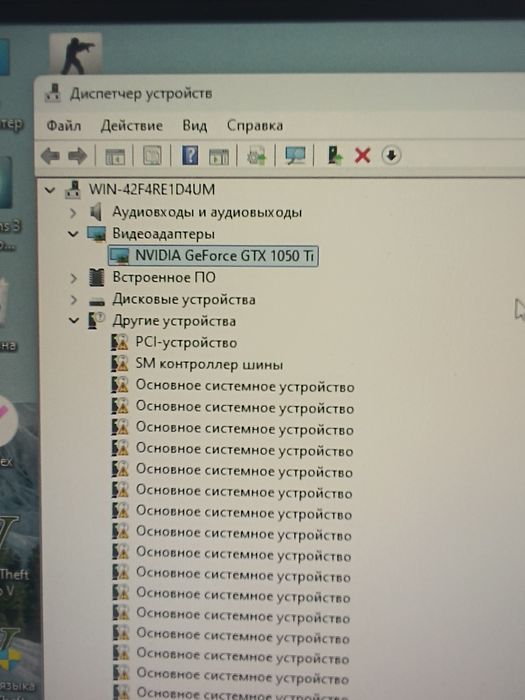Select the Встроенное ПО label

pyautogui.click(x=164, y=277)
